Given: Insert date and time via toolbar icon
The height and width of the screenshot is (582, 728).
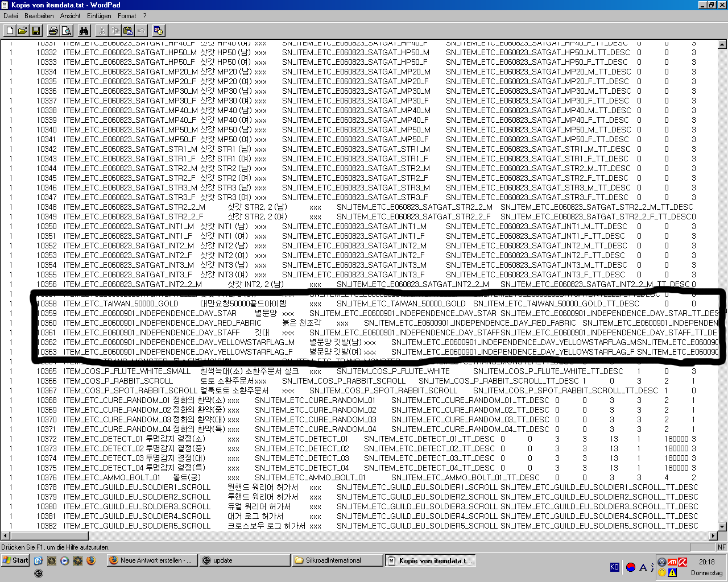Looking at the screenshot, I should 158,31.
